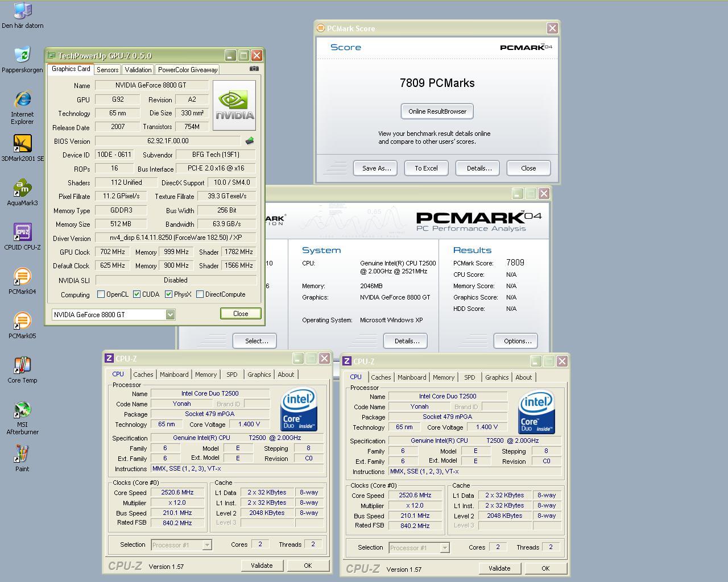Open Graphics tab in left CPU-Z

click(259, 375)
